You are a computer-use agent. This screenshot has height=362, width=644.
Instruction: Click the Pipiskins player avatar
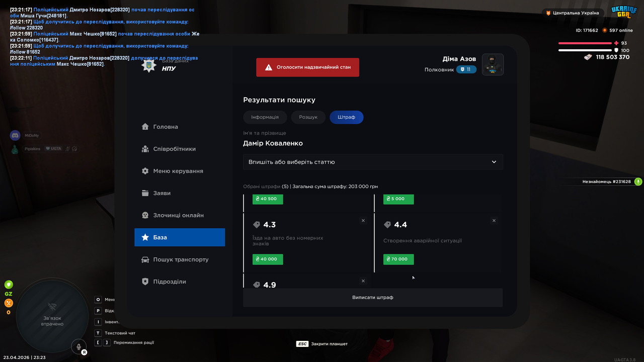click(15, 149)
